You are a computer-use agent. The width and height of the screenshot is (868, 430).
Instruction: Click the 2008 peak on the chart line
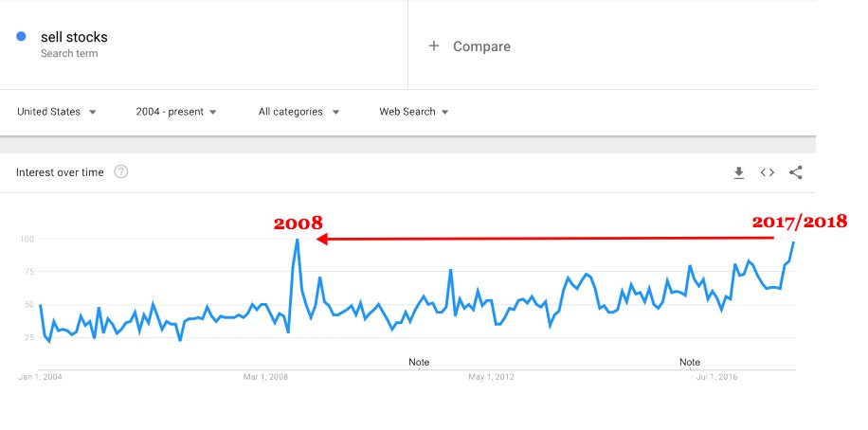[x=298, y=240]
